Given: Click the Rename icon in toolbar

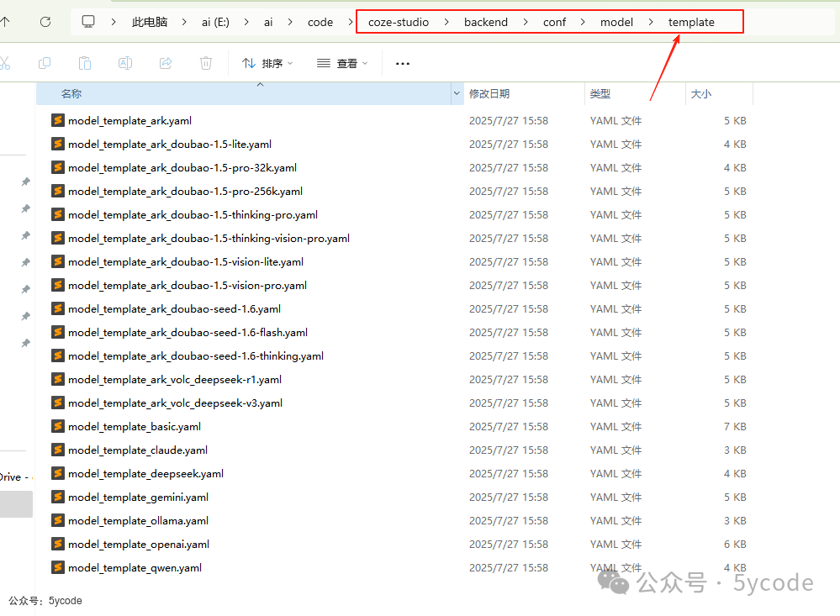Looking at the screenshot, I should 125,63.
